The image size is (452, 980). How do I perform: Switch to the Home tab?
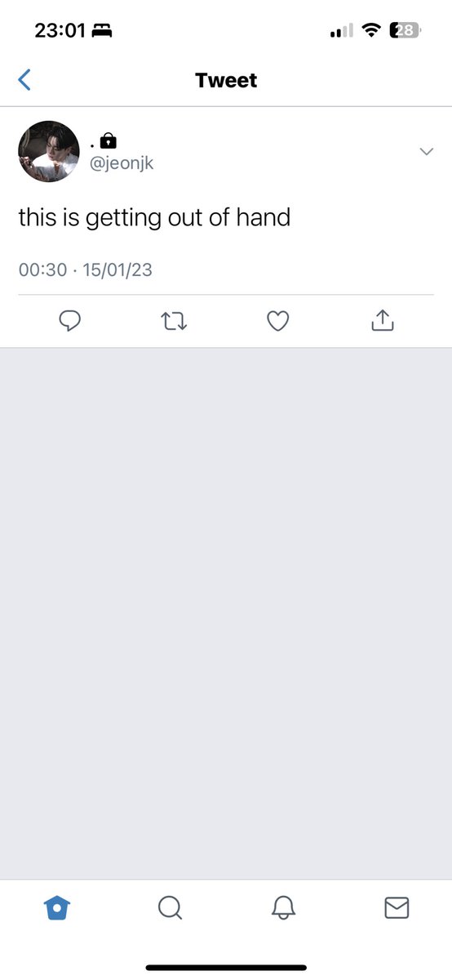(x=56, y=907)
